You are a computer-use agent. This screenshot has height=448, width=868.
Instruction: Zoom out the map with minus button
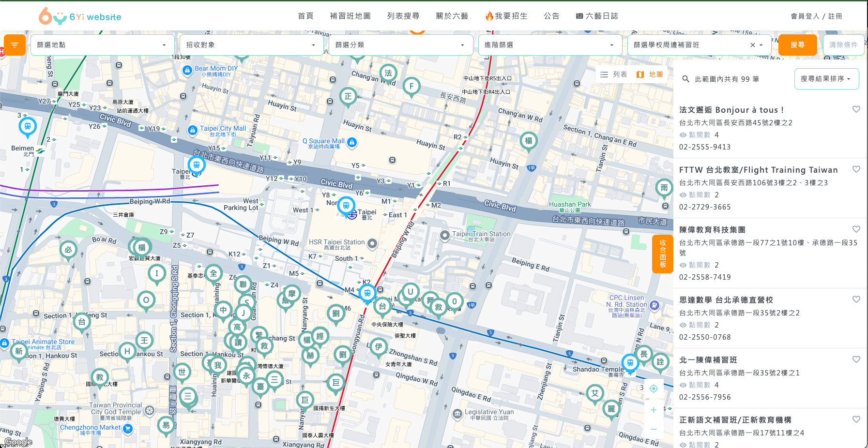point(654,429)
